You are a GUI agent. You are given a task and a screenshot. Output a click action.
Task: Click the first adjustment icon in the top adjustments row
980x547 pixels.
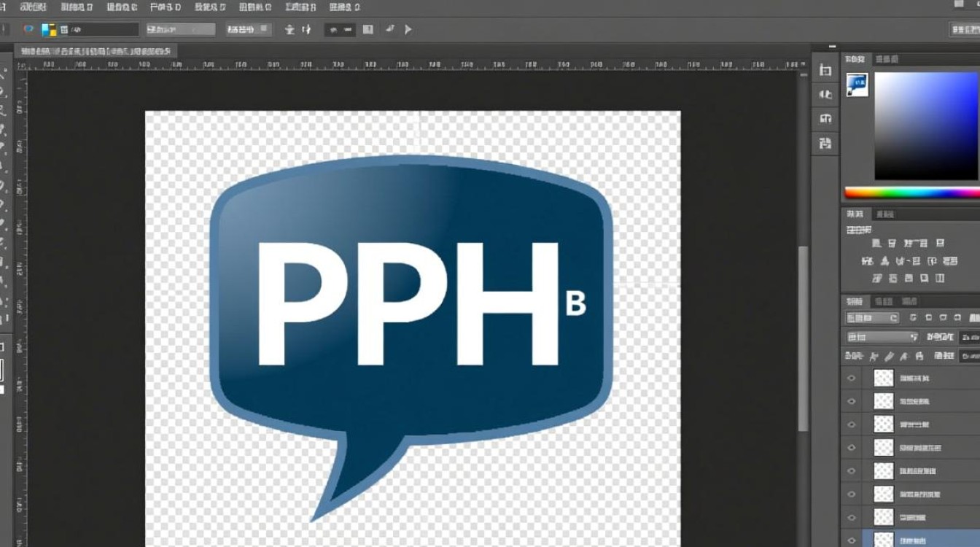pos(876,244)
